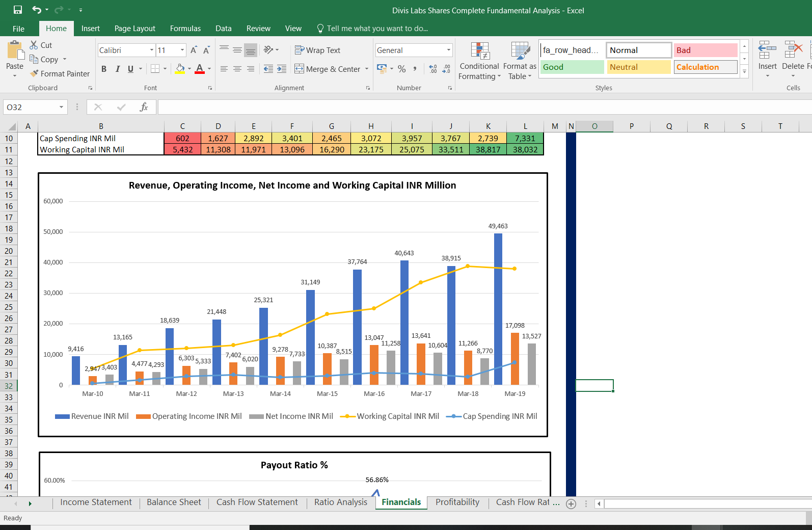Expand the cell styles gallery More arrow
Image resolution: width=812 pixels, height=530 pixels.
(744, 72)
